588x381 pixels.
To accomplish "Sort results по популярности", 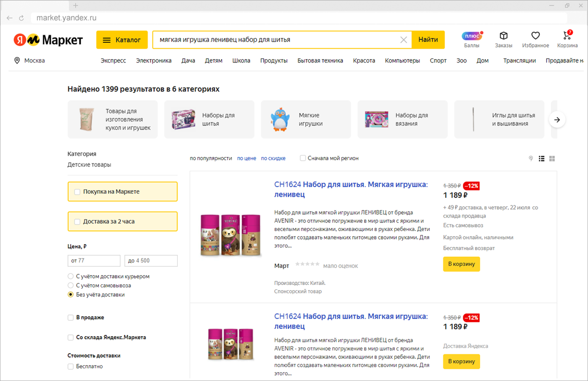I will pyautogui.click(x=211, y=158).
